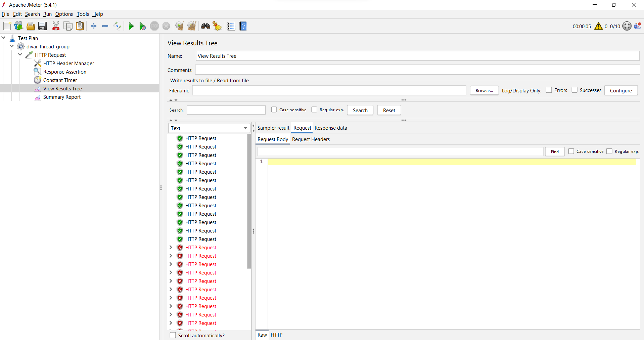Click the Comments input field

pos(418,70)
